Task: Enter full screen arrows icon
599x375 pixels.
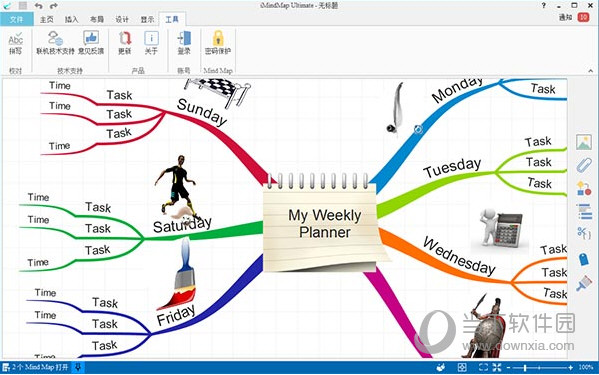Action: [497, 367]
